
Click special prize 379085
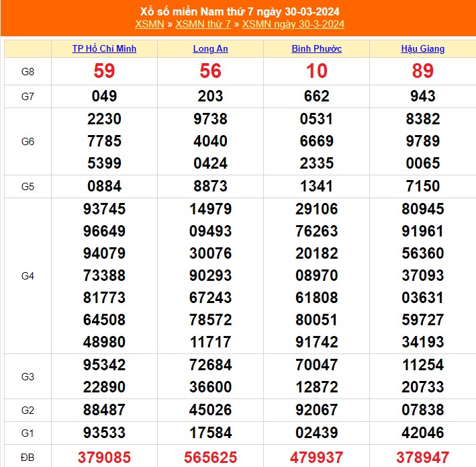point(104,458)
